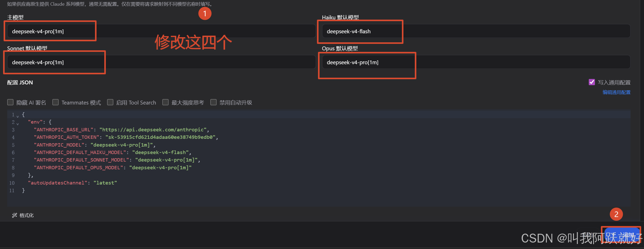Click the 配置 JSON section heading

click(x=20, y=82)
